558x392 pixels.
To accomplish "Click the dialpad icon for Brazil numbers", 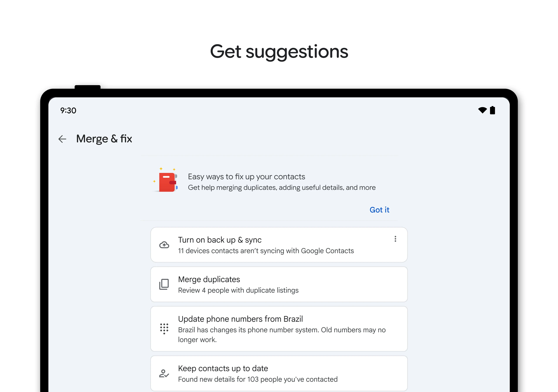I will (164, 329).
